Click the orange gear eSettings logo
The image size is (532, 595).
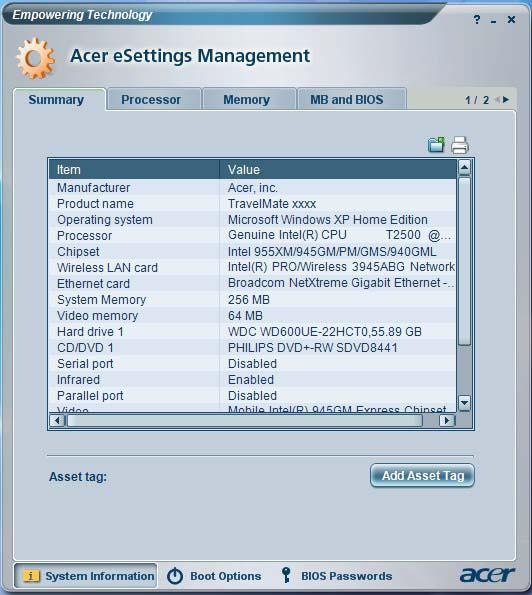36,58
